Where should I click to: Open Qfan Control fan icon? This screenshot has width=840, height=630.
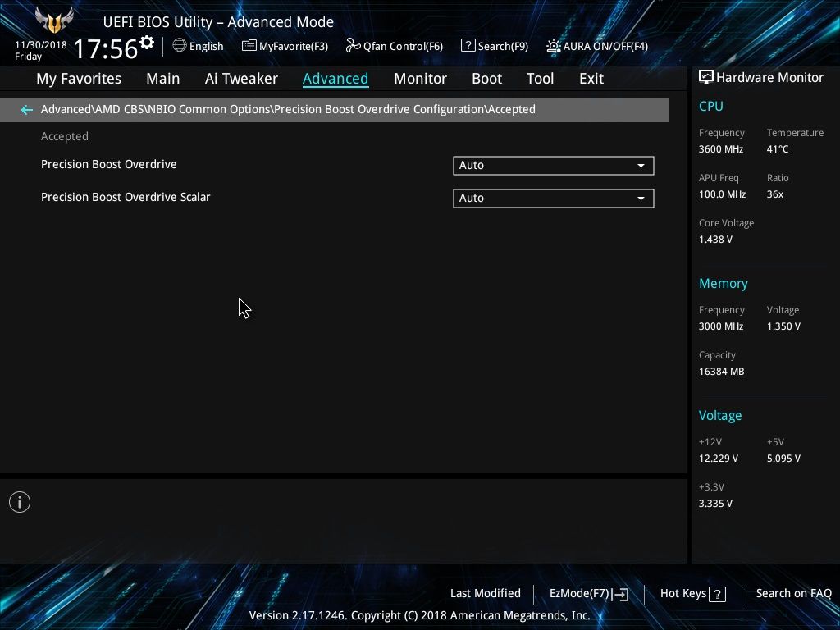pyautogui.click(x=353, y=46)
